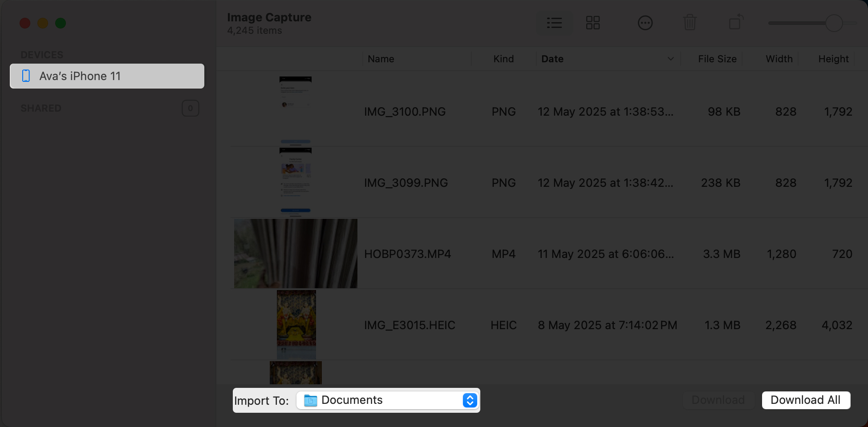Viewport: 868px width, 427px height.
Task: Select Ava's iPhone 11 device icon
Action: pos(26,76)
